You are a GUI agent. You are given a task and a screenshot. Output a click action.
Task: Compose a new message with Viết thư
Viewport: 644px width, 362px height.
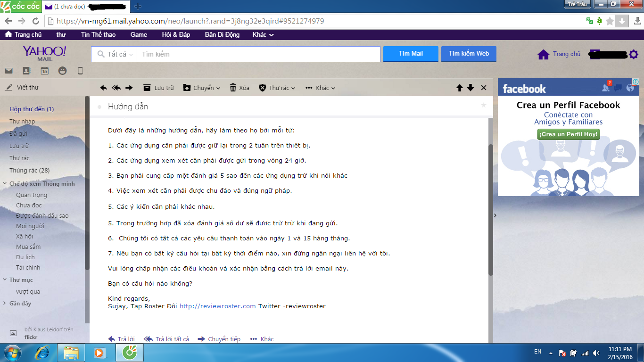[22, 87]
